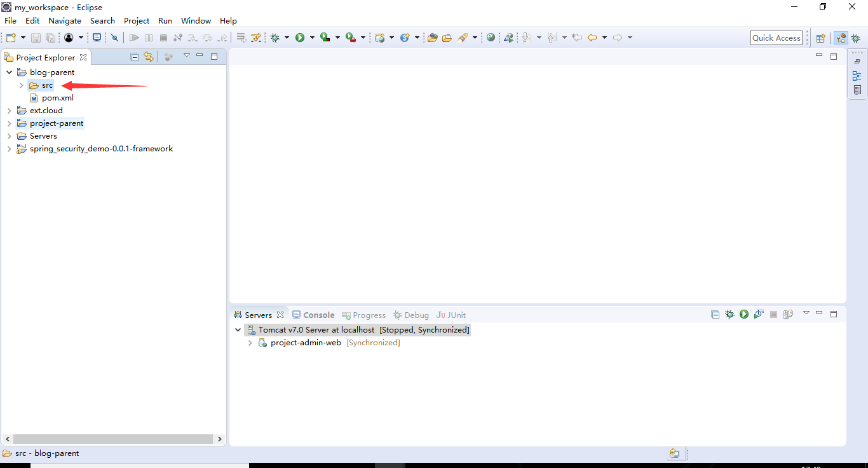Click Project Explorer horizontal scrollbar
This screenshot has width=868, height=468.
[113, 439]
